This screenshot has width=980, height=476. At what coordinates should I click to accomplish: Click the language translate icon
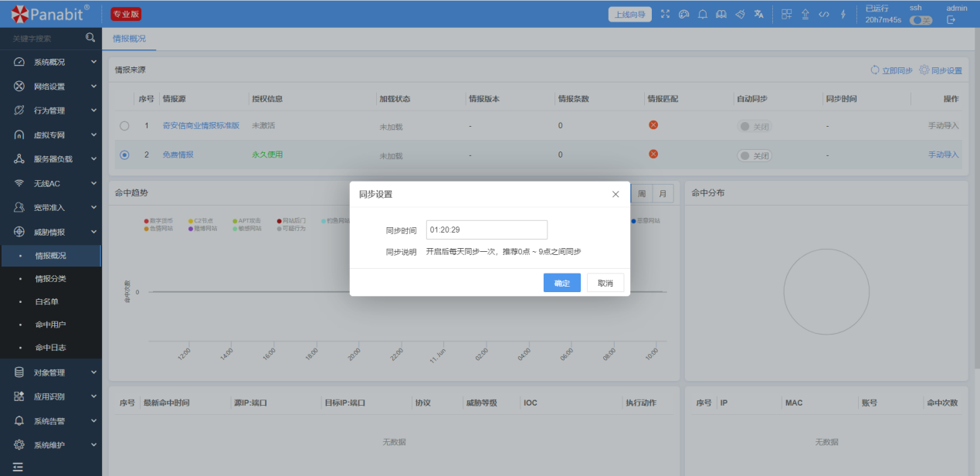point(758,14)
